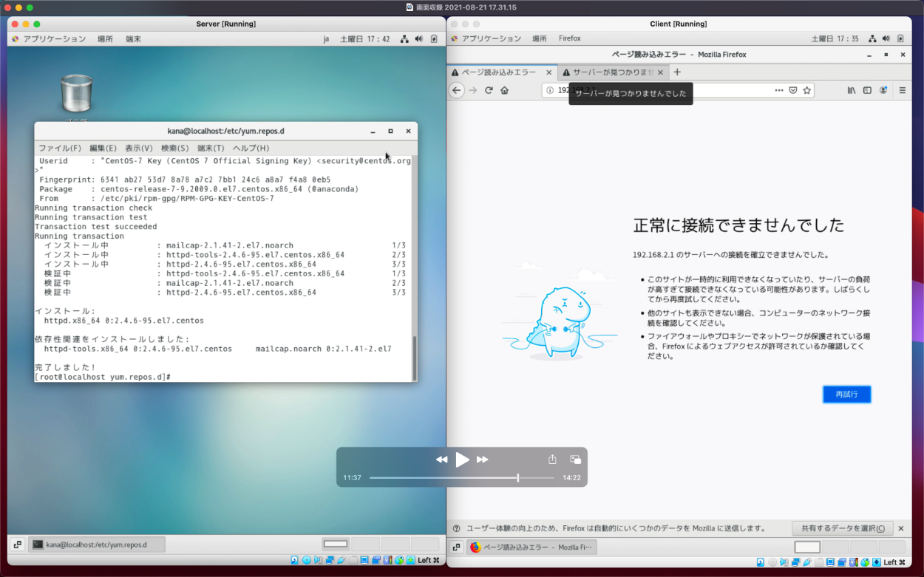Click the fast-forward button in video player

tap(483, 460)
